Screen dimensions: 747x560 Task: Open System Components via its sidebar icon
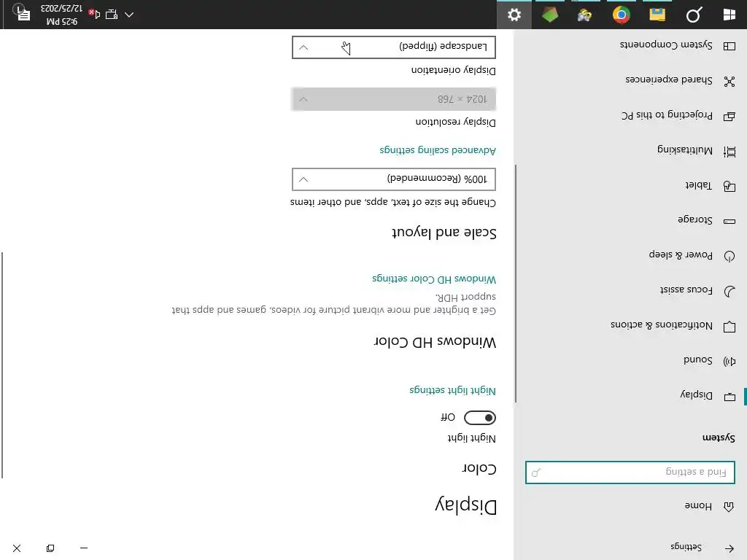pyautogui.click(x=729, y=46)
